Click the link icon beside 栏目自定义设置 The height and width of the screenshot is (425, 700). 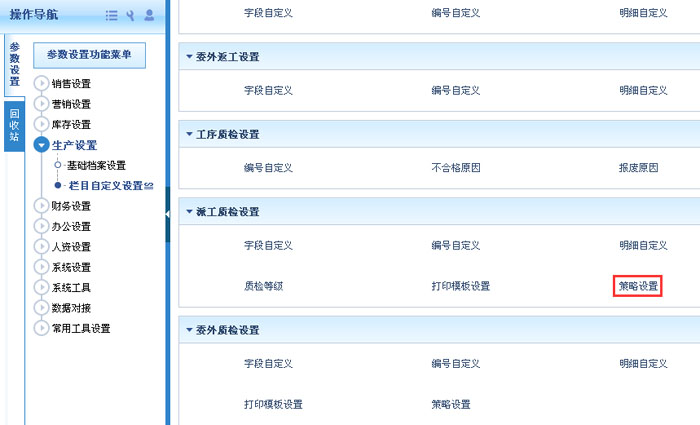click(149, 185)
